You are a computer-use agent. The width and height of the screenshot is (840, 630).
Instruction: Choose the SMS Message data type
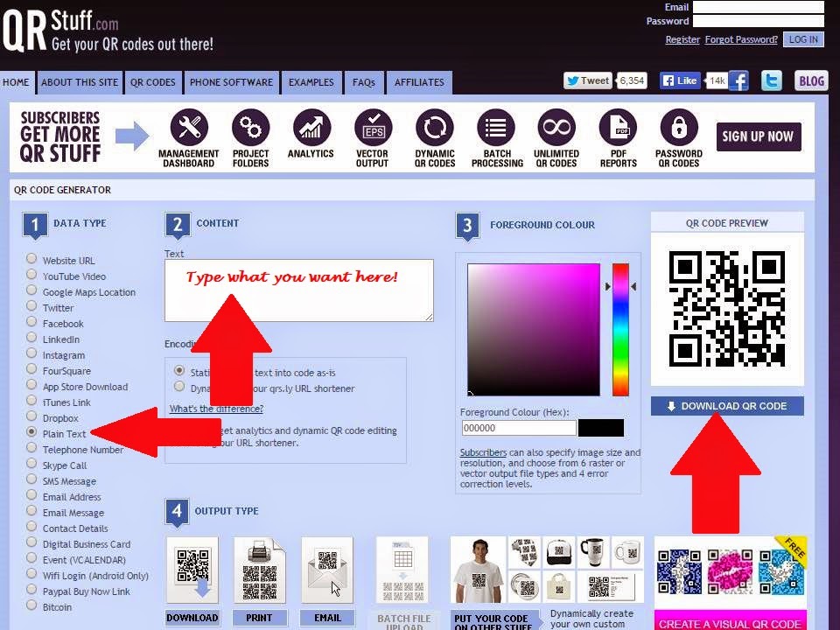[x=31, y=479]
